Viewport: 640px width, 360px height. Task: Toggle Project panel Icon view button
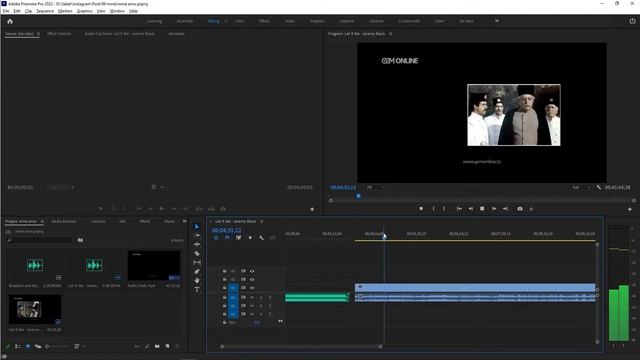point(28,347)
